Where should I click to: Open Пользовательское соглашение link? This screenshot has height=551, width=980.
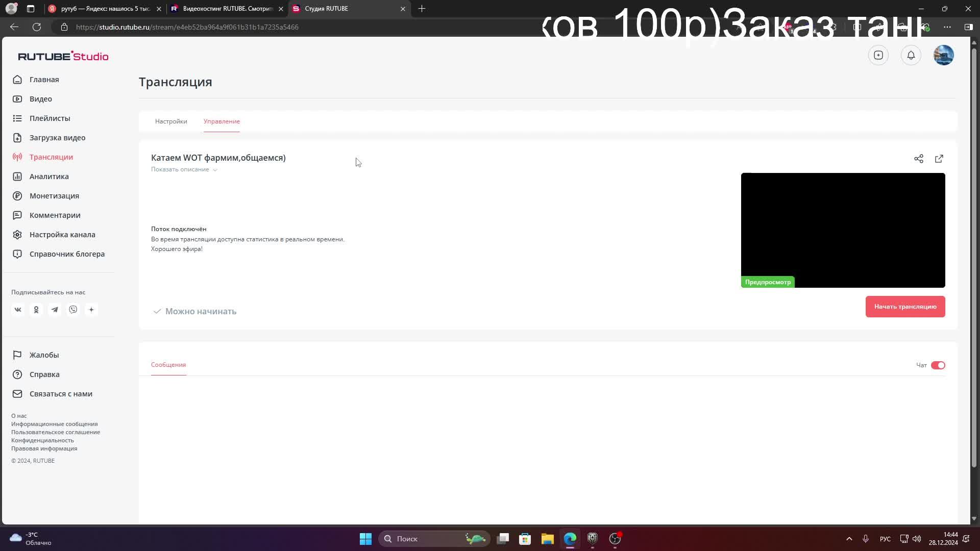[x=56, y=432]
